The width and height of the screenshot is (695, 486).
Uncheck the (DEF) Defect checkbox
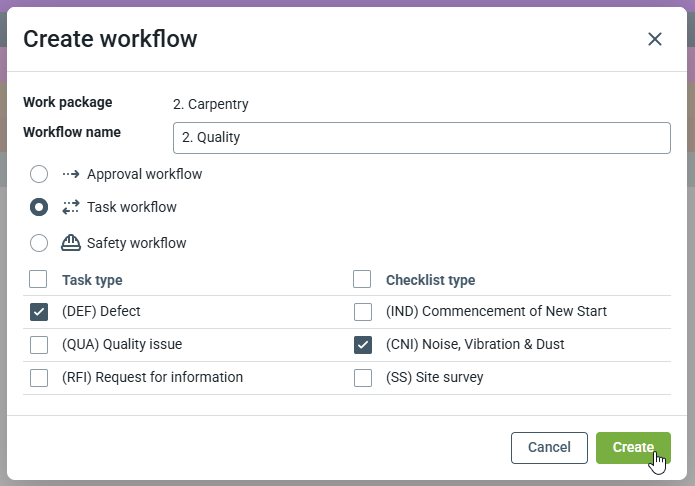39,312
